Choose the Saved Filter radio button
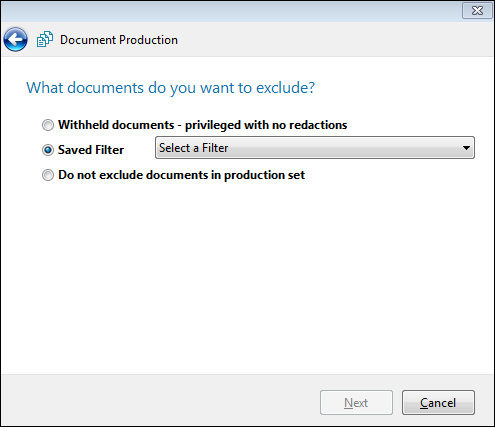This screenshot has width=495, height=427. [x=48, y=150]
